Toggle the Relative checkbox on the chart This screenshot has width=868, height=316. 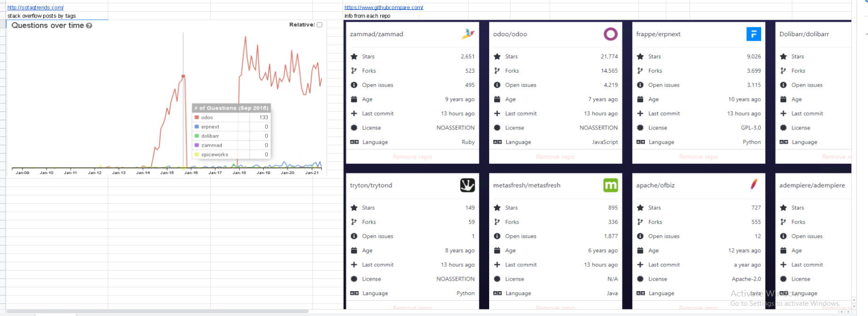[x=319, y=25]
